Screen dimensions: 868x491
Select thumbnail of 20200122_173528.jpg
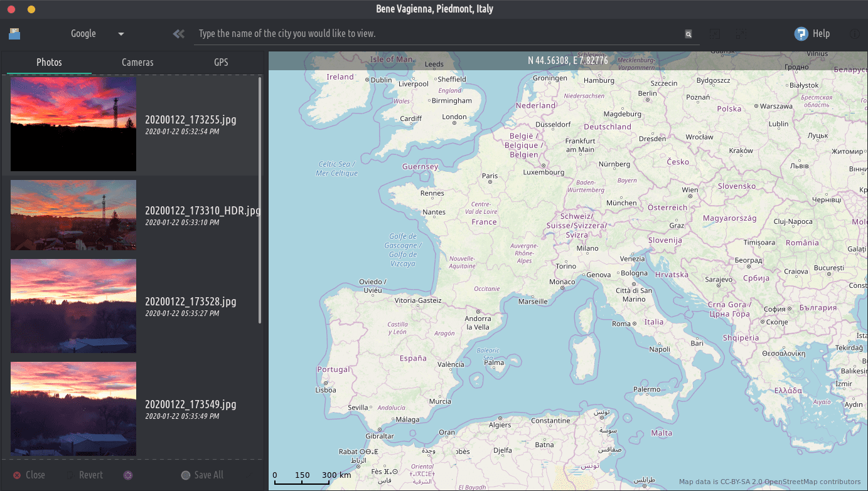(73, 306)
